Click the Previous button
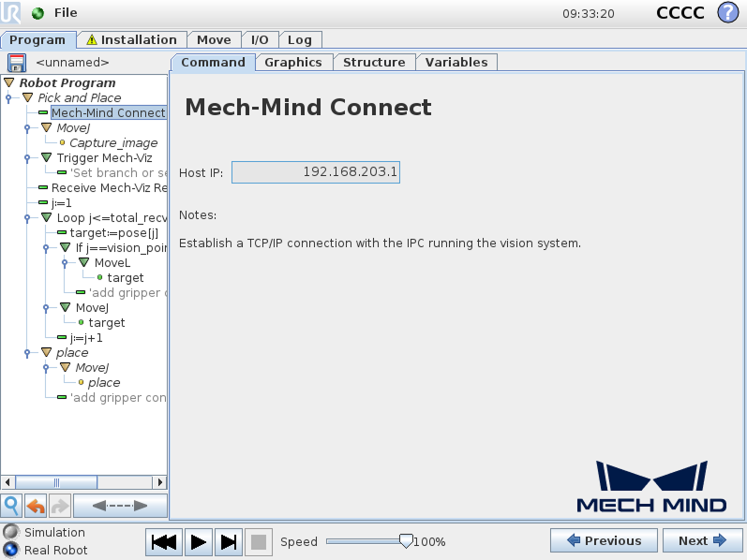Image resolution: width=747 pixels, height=560 pixels. (x=604, y=541)
